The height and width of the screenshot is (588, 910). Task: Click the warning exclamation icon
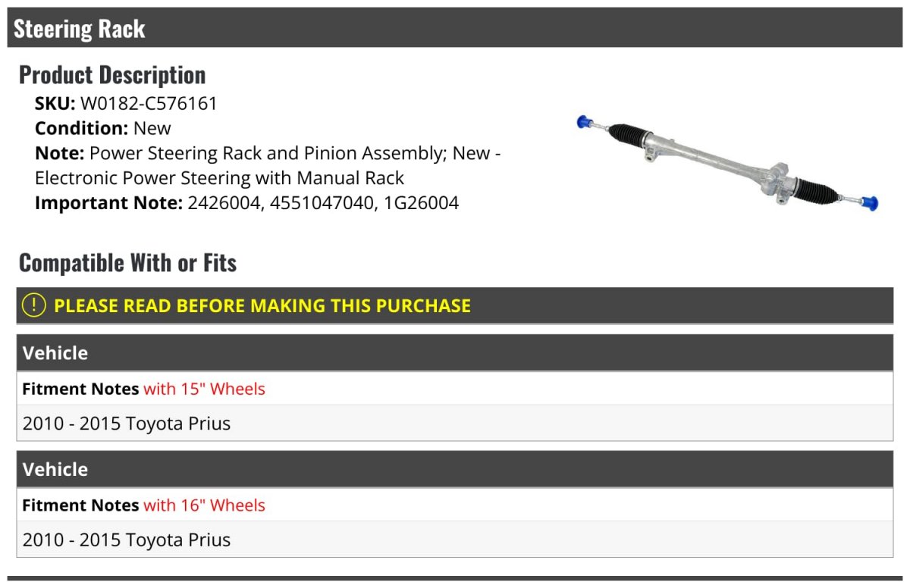[x=34, y=305]
